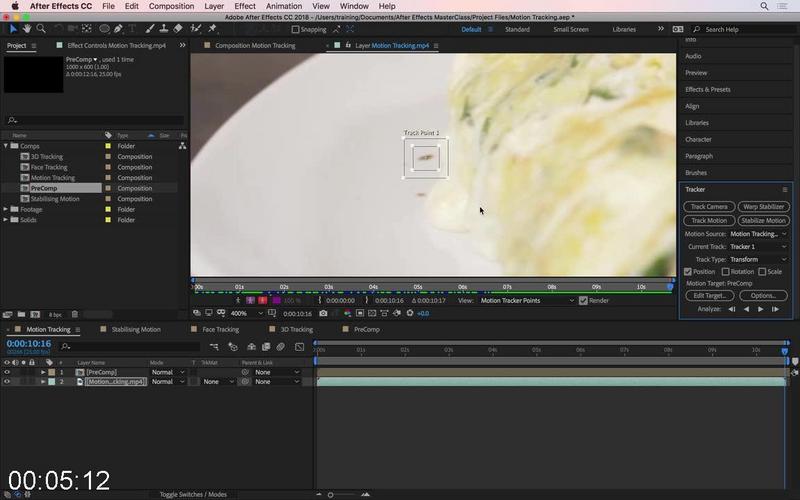The image size is (800, 500).
Task: Click the Stabilize Motion button
Action: click(x=763, y=220)
